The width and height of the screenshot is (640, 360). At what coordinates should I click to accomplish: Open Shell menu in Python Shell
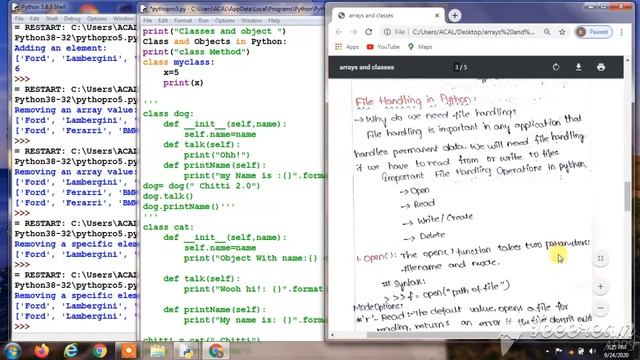coord(52,19)
